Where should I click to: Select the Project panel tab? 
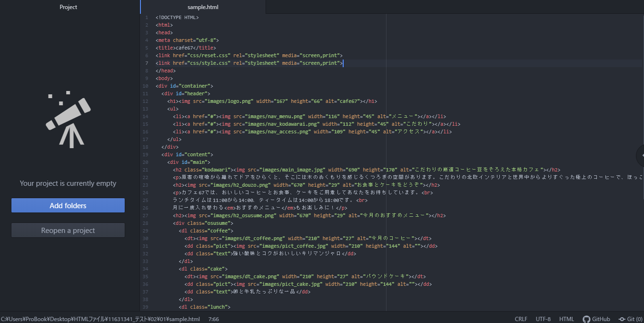coord(68,7)
